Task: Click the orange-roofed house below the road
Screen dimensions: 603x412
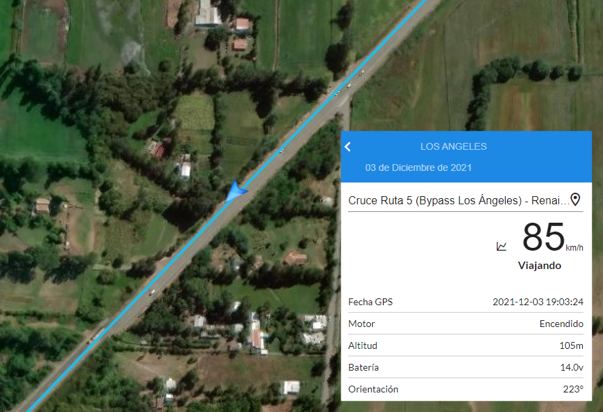Action: pyautogui.click(x=295, y=258)
